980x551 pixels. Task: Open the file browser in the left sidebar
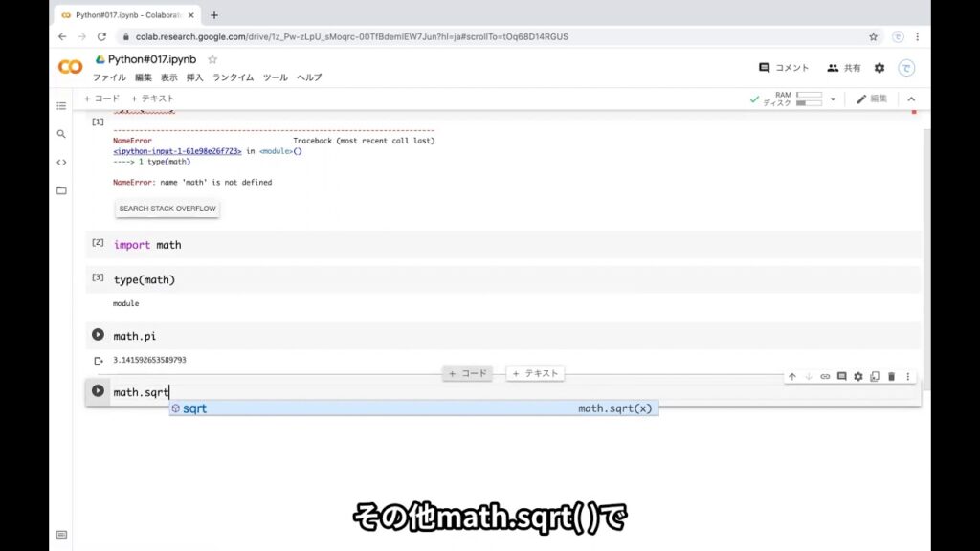click(x=60, y=190)
